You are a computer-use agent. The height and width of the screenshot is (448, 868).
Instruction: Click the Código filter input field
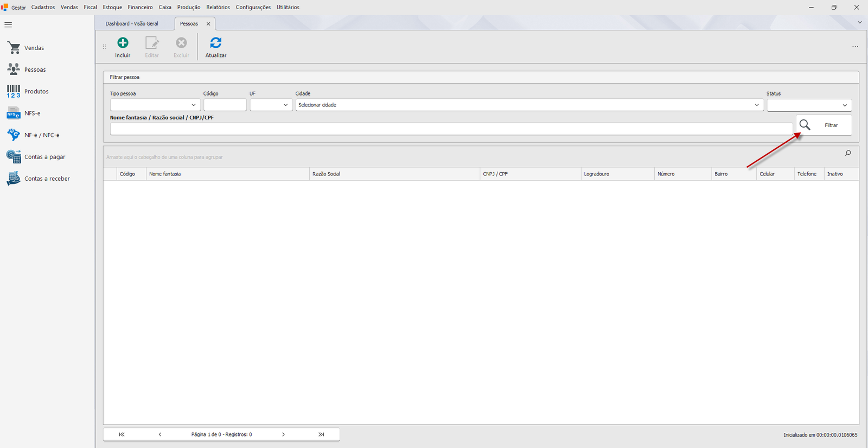225,105
